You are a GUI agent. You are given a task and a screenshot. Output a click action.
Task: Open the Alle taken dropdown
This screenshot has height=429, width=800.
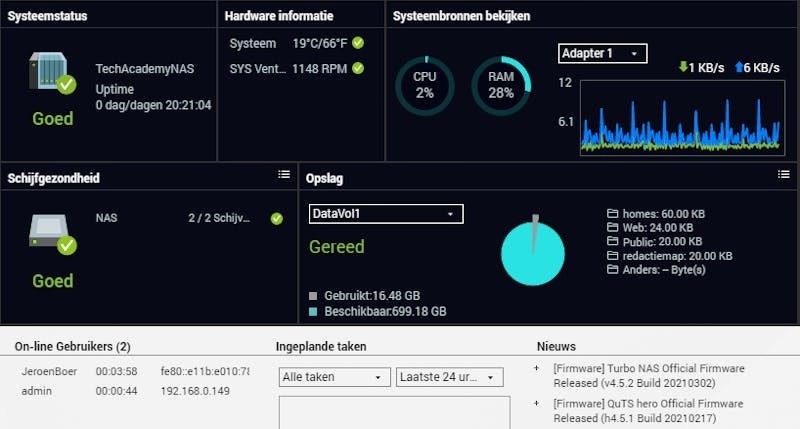pyautogui.click(x=335, y=377)
